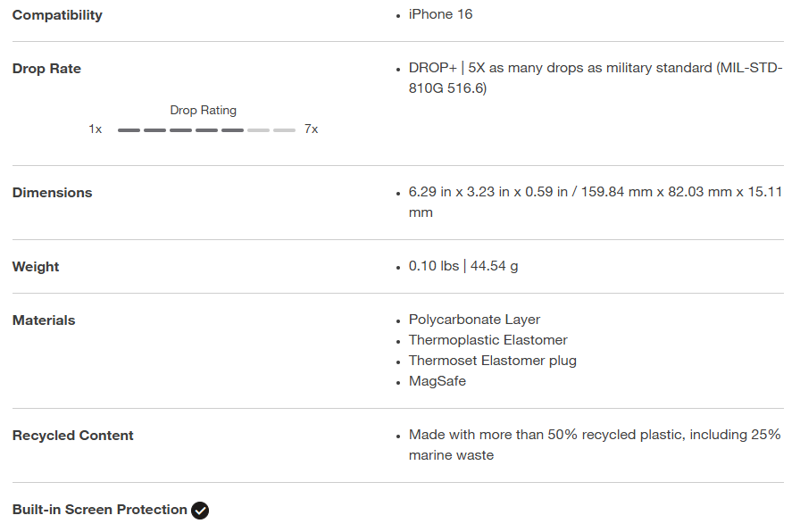Click the Recycled Content heading
This screenshot has height=532, width=800.
(x=73, y=436)
